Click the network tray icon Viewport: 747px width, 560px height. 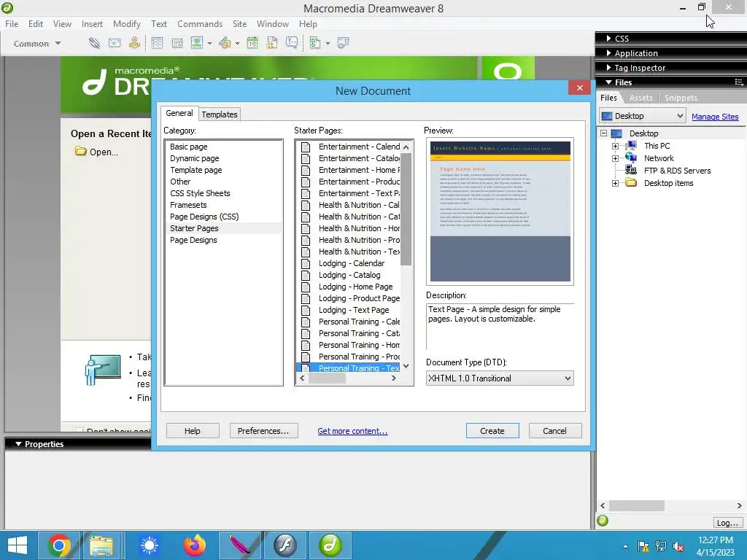coord(661,546)
